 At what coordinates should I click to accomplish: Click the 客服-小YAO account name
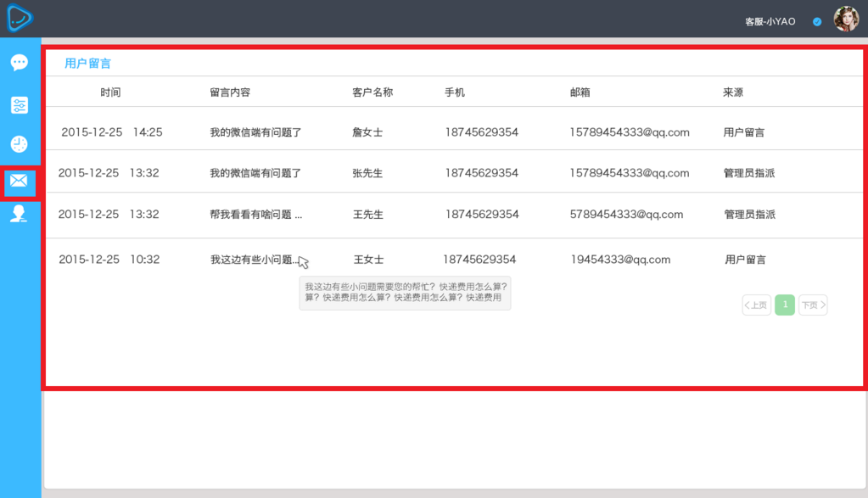[x=770, y=21]
